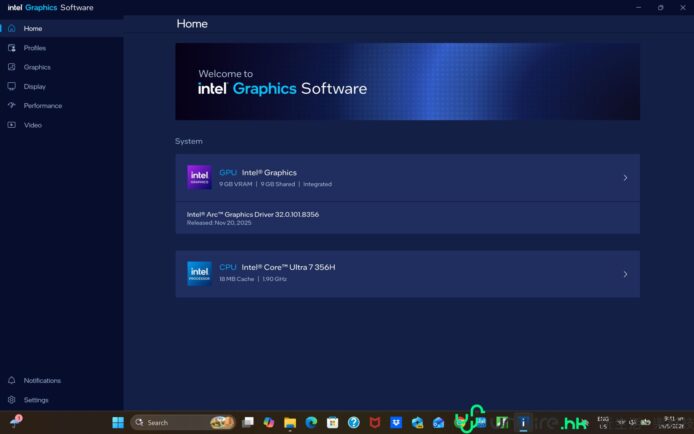The width and height of the screenshot is (694, 434).
Task: Click the "9 GB Shared" value
Action: [x=278, y=184]
